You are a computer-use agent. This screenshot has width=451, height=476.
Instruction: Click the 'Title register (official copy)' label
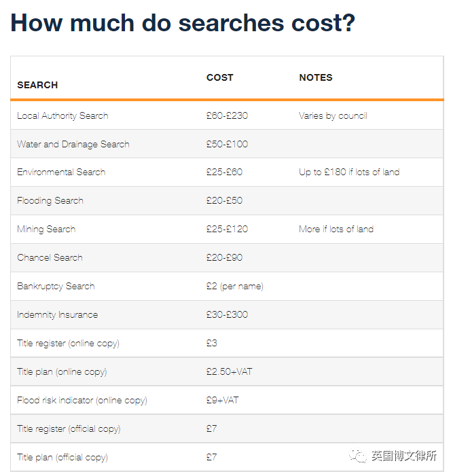coord(69,429)
